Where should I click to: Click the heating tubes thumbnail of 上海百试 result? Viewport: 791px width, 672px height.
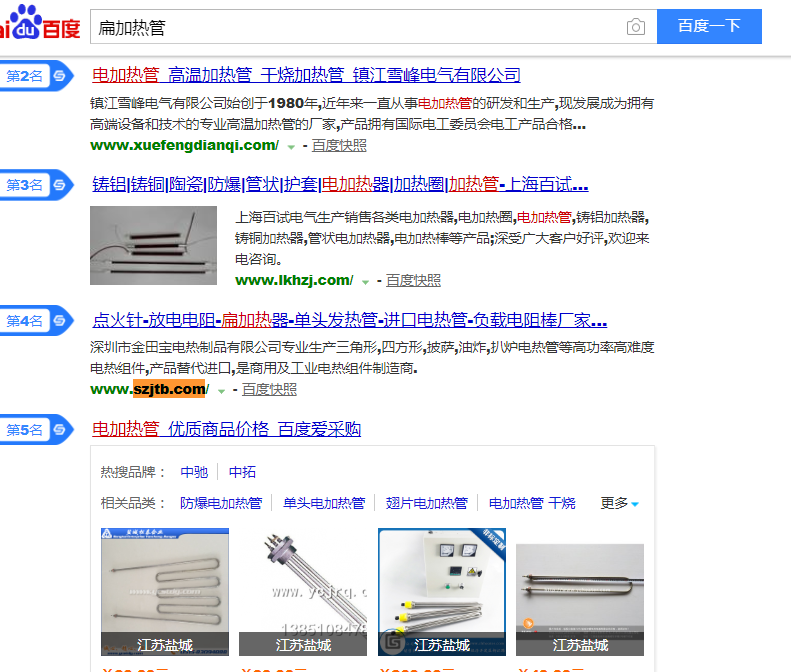[153, 245]
